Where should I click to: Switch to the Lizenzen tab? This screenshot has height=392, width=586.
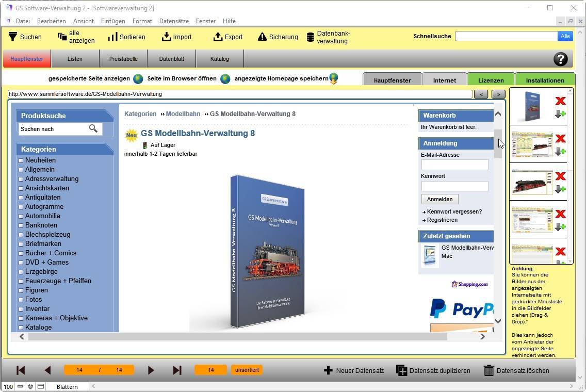[491, 80]
